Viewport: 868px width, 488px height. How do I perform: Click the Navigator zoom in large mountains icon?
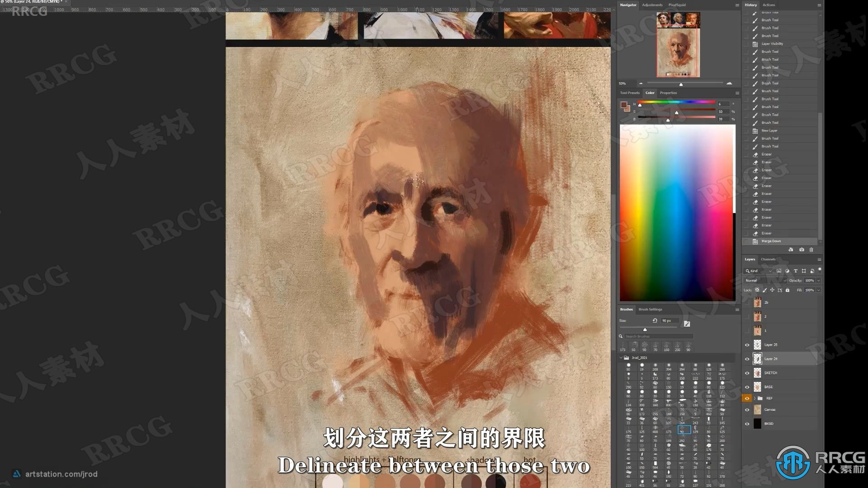click(729, 83)
